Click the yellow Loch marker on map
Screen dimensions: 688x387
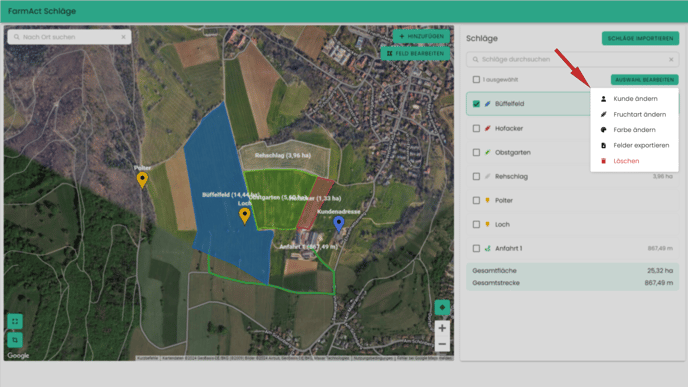pyautogui.click(x=244, y=215)
